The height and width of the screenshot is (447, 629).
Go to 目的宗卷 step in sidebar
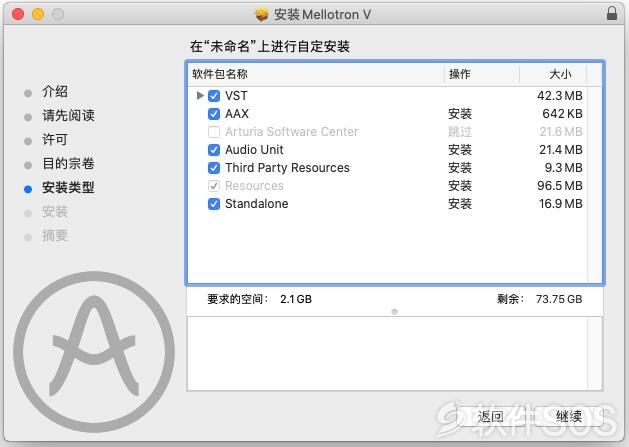pos(69,164)
